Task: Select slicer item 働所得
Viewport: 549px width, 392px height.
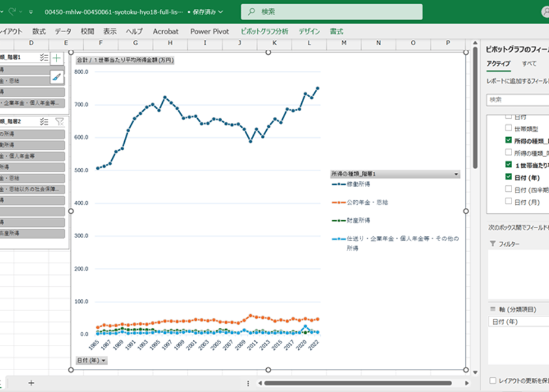Action: click(32, 145)
